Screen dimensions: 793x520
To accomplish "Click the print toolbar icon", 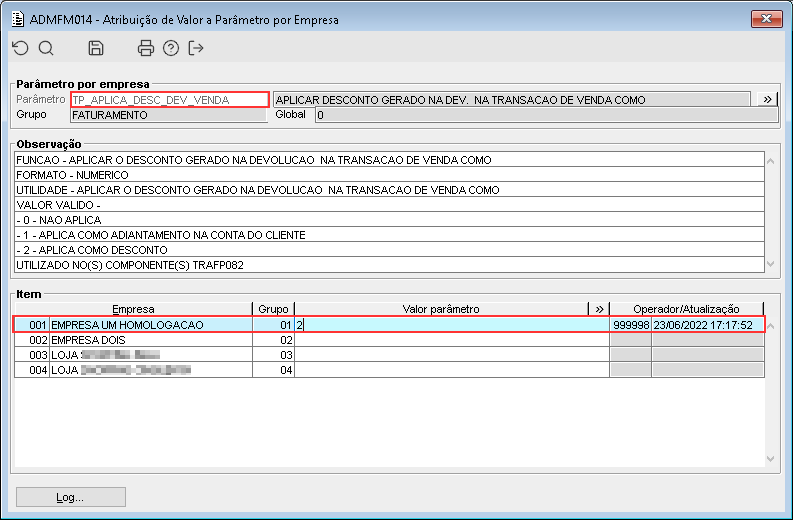I will point(146,48).
